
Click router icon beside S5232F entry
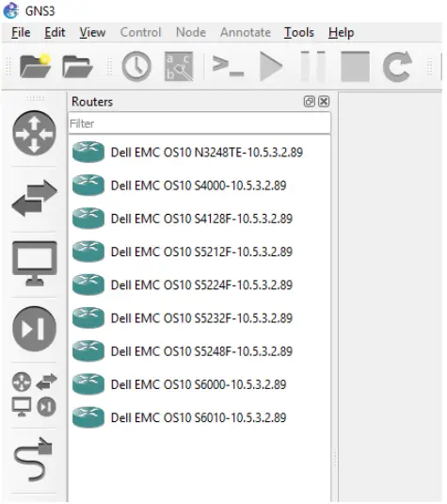(x=88, y=317)
